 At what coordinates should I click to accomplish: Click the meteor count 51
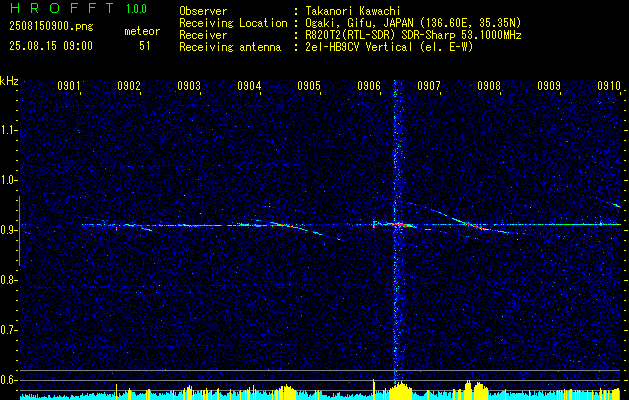coord(144,46)
